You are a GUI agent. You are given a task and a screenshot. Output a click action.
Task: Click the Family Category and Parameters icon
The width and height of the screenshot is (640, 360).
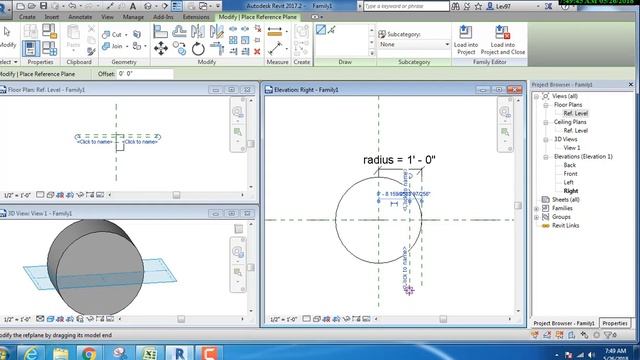point(49,31)
